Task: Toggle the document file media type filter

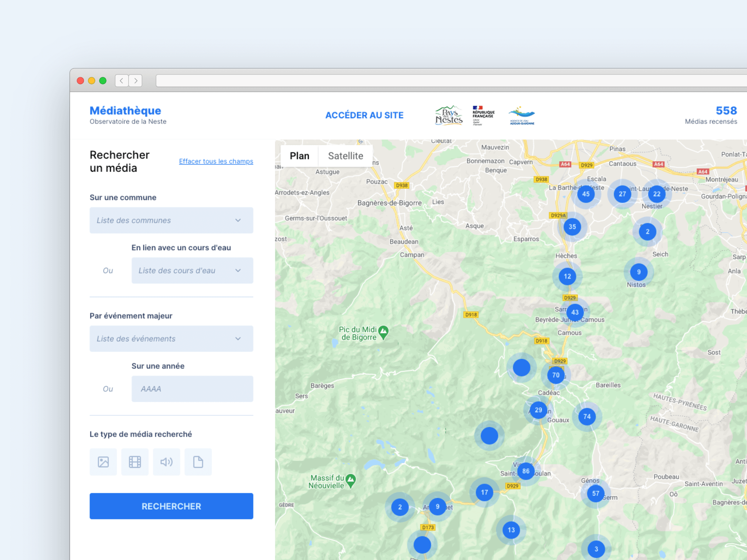Action: pos(198,462)
